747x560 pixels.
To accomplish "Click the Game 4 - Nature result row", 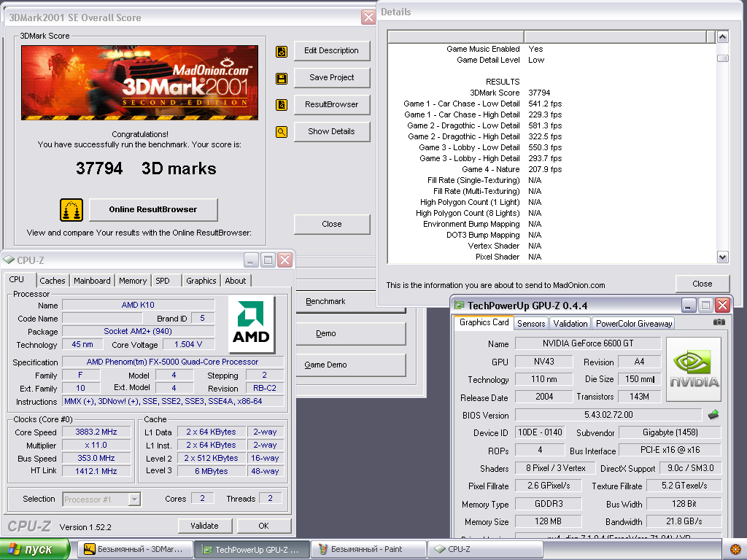I will (x=511, y=169).
